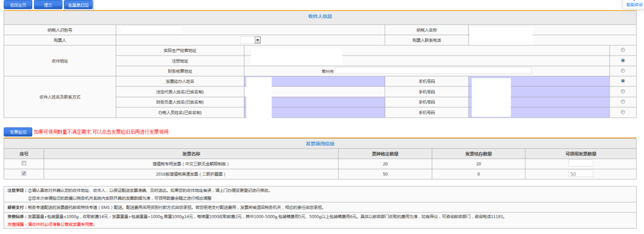
Task: Click the 发票验旧 button
Action: [x=18, y=132]
